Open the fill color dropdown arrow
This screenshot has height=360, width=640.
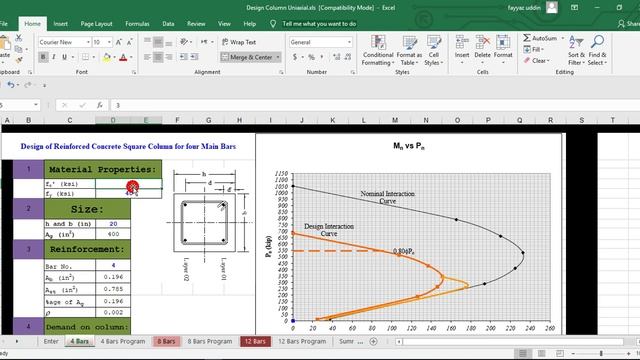click(114, 57)
